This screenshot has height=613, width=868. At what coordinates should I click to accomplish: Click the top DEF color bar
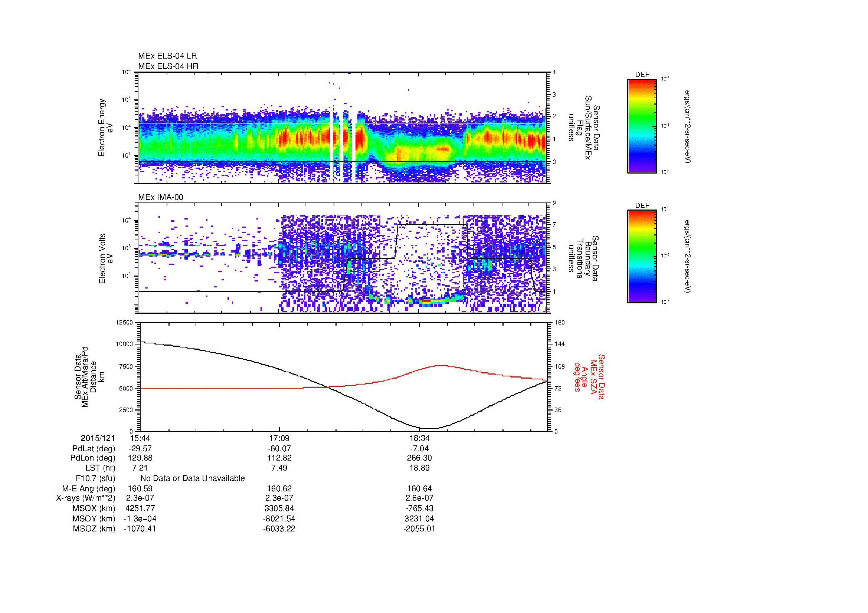tap(642, 126)
